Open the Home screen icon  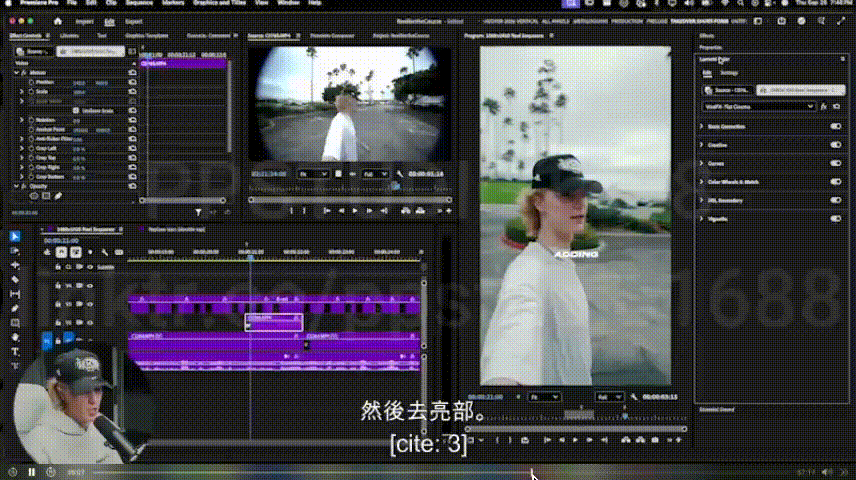click(57, 21)
